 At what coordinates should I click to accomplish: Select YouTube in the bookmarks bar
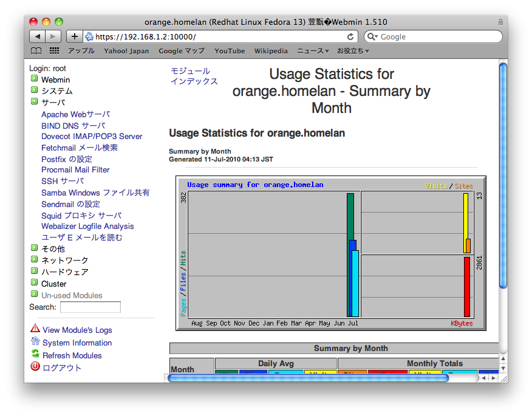pos(230,51)
